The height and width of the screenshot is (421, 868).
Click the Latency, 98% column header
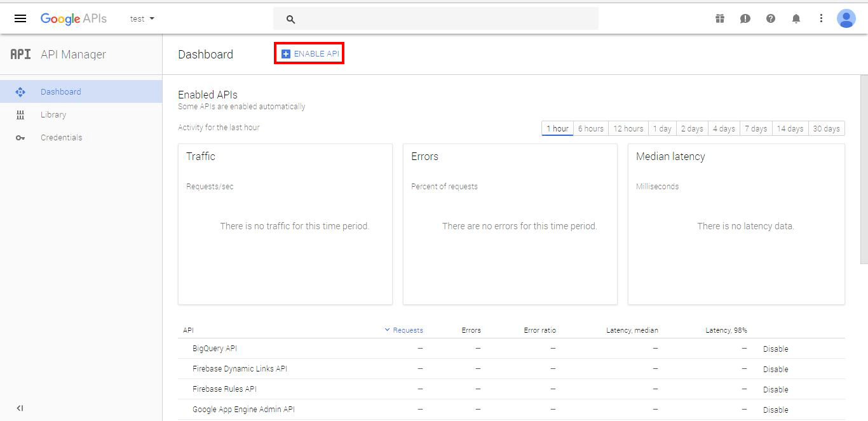[726, 330]
